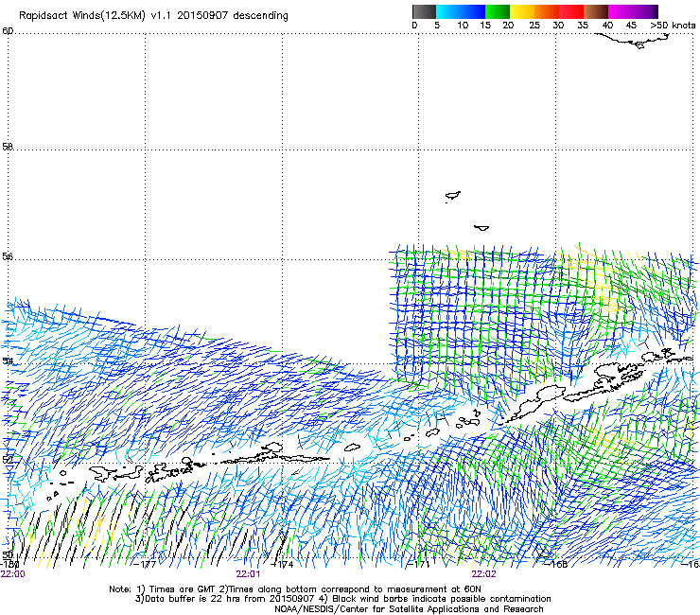The width and height of the screenshot is (700, 615).
Task: Click the legend tick label '45'
Action: (x=631, y=26)
